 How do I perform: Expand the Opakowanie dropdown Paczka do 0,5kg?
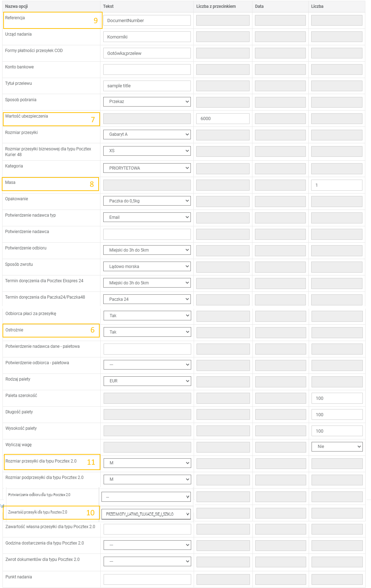point(147,201)
